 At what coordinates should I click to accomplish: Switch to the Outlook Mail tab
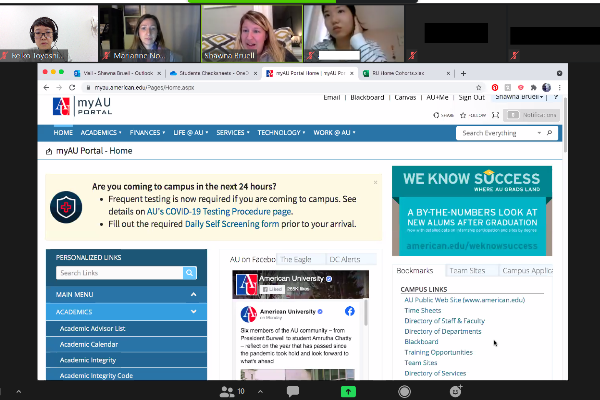point(117,73)
